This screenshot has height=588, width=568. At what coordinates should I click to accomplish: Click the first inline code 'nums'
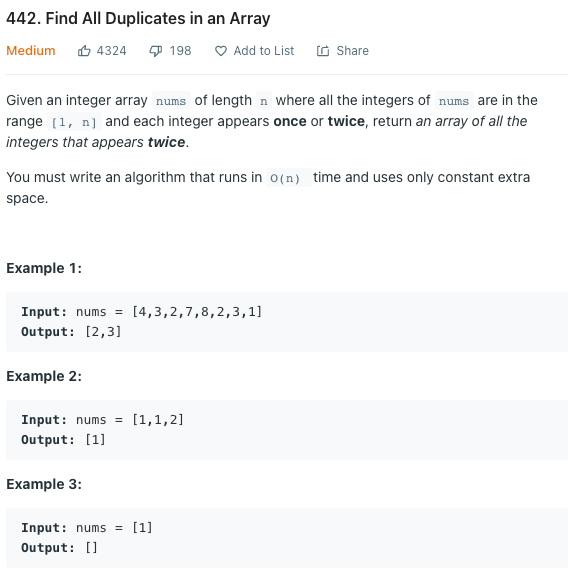(x=171, y=101)
